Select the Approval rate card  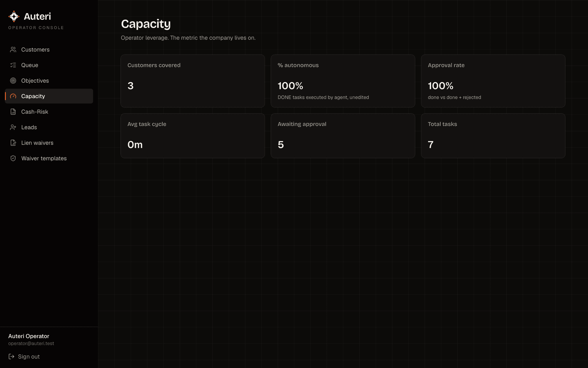pos(493,81)
